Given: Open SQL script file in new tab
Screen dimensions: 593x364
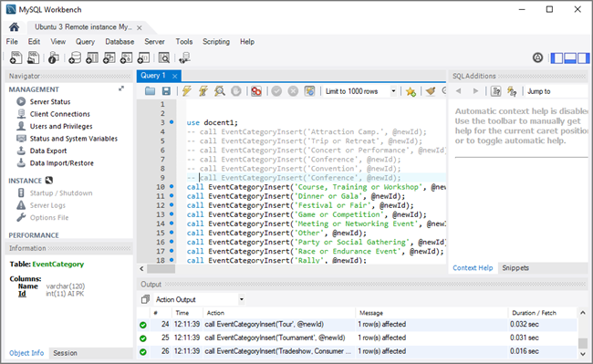Looking at the screenshot, I should coord(33,57).
